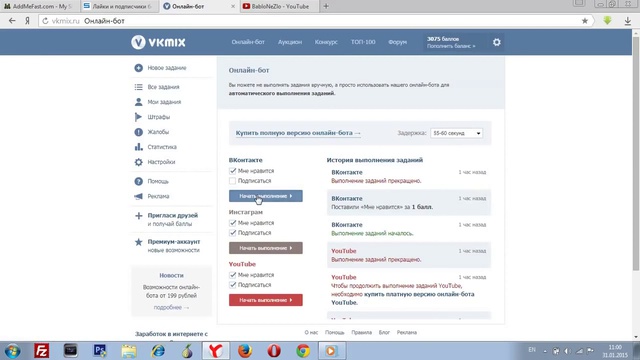The image size is (640, 360).
Task: Start Инстаграм task execution brown button
Action: pyautogui.click(x=266, y=248)
